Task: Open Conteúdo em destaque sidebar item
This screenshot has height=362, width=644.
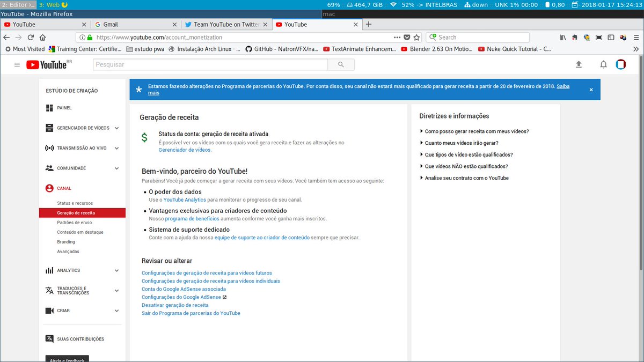Action: point(80,232)
